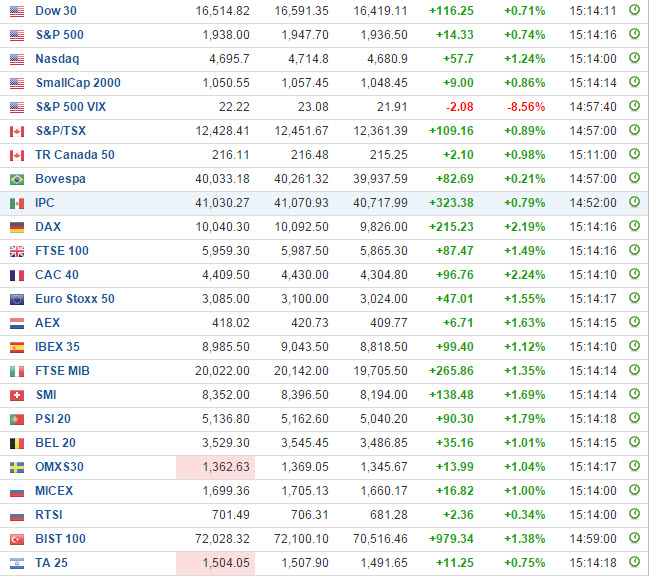Click the red S&P 500 VIX change -8.56%

coord(526,107)
